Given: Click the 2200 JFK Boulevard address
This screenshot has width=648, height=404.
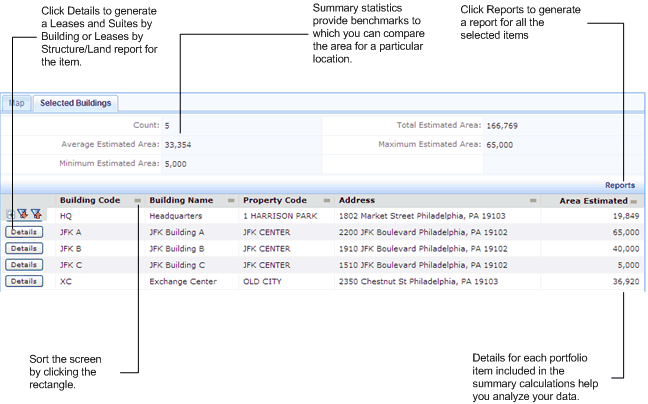Looking at the screenshot, I should tap(423, 232).
